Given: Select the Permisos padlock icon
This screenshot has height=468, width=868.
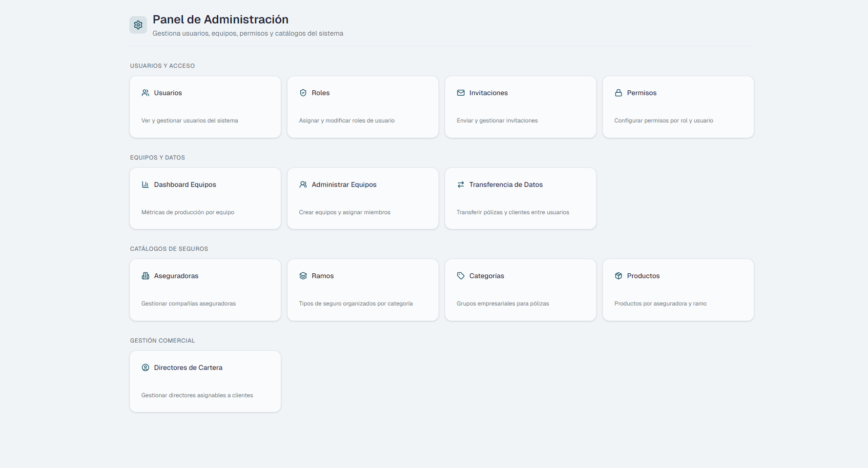Looking at the screenshot, I should [619, 93].
